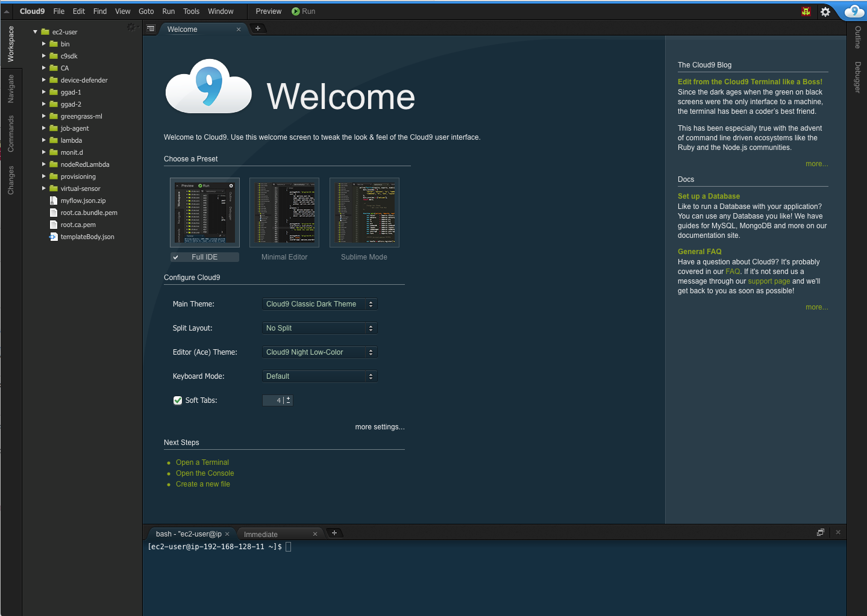The image size is (867, 616).
Task: Expand the device-defender folder arrow
Action: pyautogui.click(x=43, y=80)
